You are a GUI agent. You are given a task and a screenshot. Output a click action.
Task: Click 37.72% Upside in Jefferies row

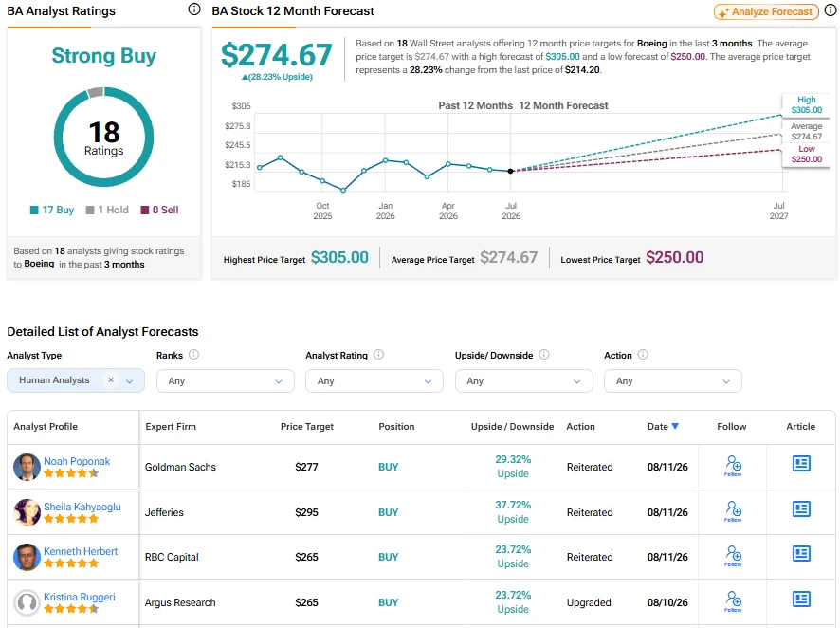[513, 511]
